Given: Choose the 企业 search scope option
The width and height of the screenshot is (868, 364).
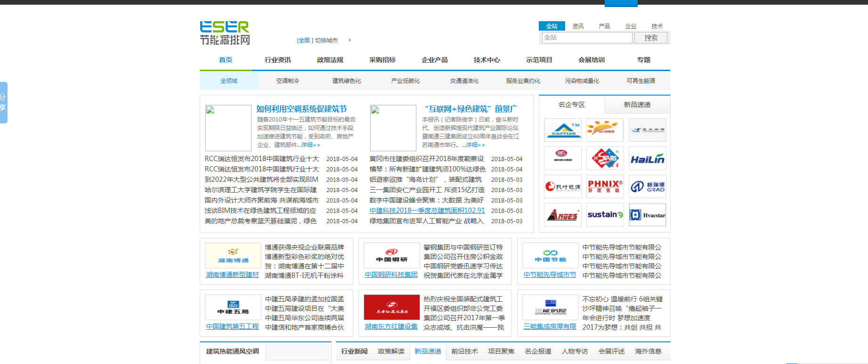Looking at the screenshot, I should 631,26.
